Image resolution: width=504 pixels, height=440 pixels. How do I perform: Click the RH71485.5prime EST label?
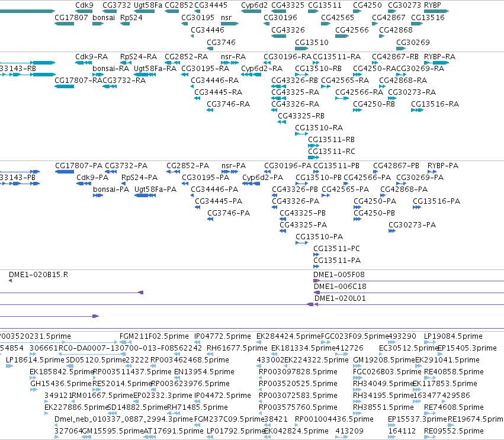[197, 407]
